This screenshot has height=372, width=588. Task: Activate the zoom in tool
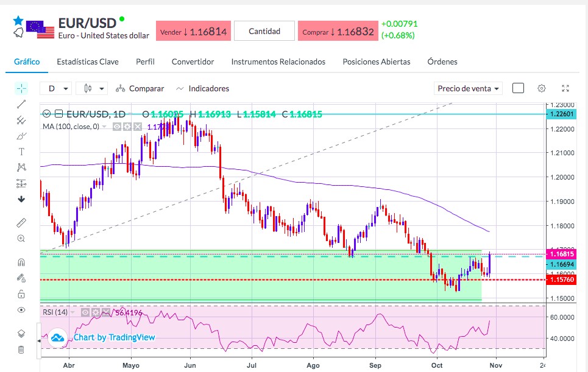(21, 239)
